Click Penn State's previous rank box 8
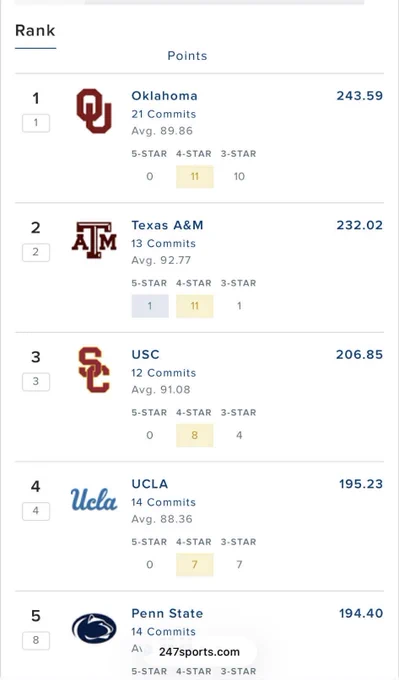Image resolution: width=399 pixels, height=680 pixels. (36, 640)
